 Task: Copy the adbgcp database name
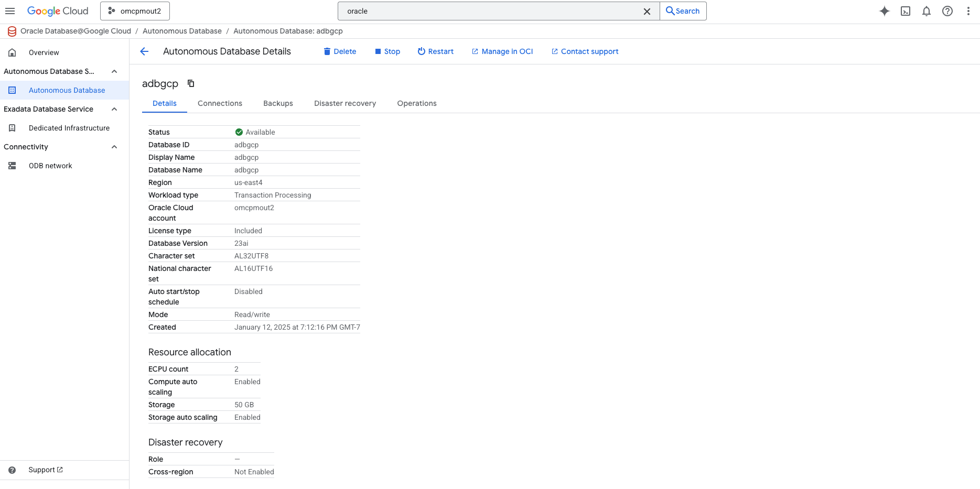point(190,83)
